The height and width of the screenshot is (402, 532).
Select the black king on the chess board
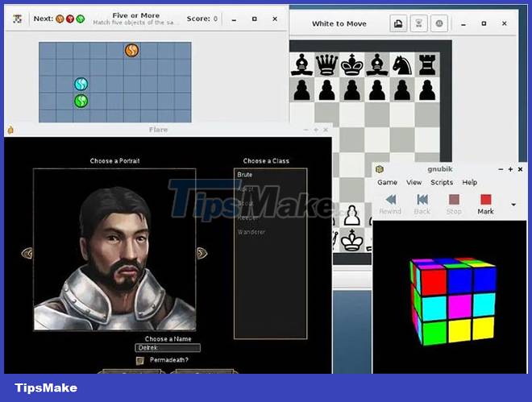351,64
